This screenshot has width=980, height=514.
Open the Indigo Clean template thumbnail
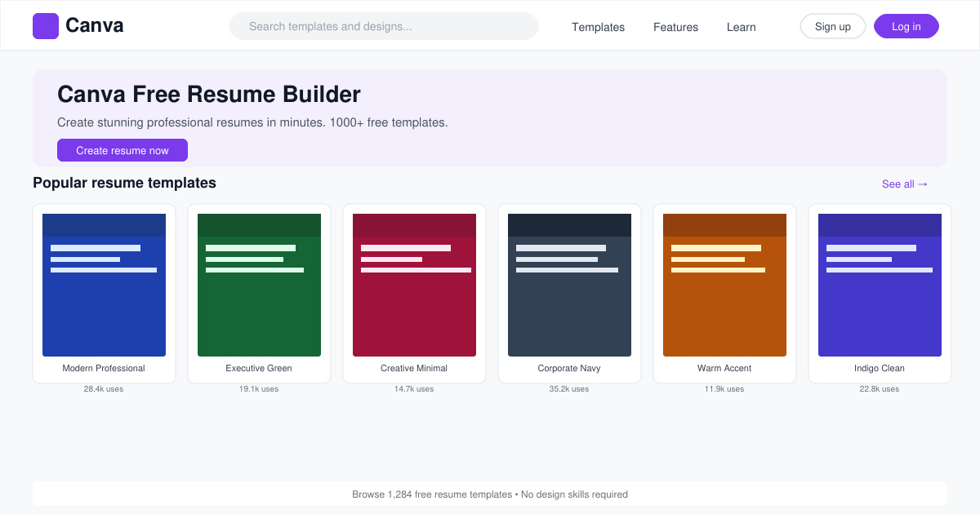click(880, 285)
